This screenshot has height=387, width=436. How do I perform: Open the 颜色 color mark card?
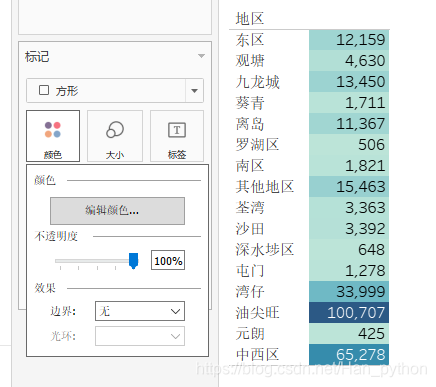pos(53,136)
